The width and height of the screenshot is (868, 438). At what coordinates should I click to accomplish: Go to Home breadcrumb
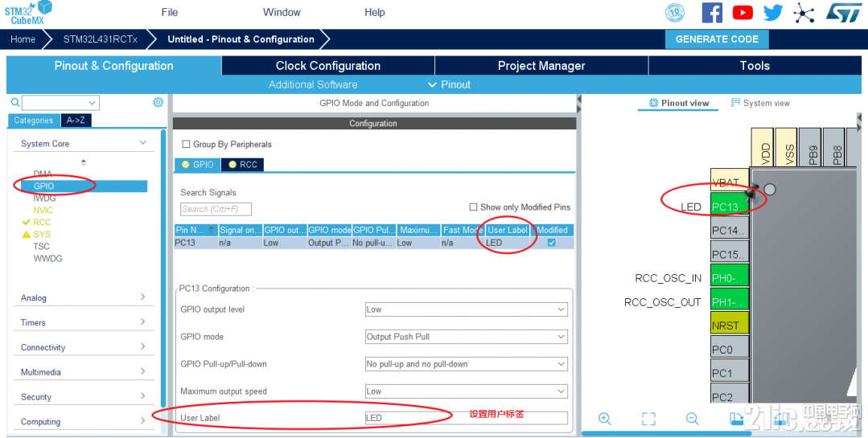(23, 39)
